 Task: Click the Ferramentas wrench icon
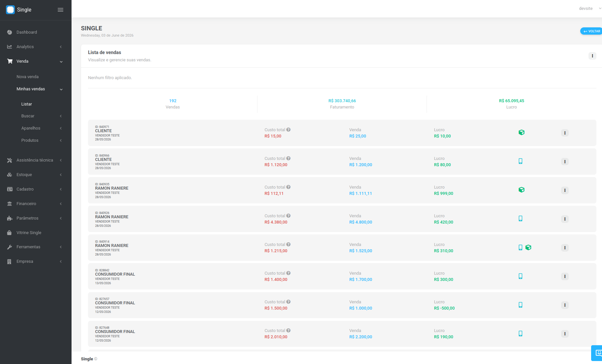click(10, 247)
